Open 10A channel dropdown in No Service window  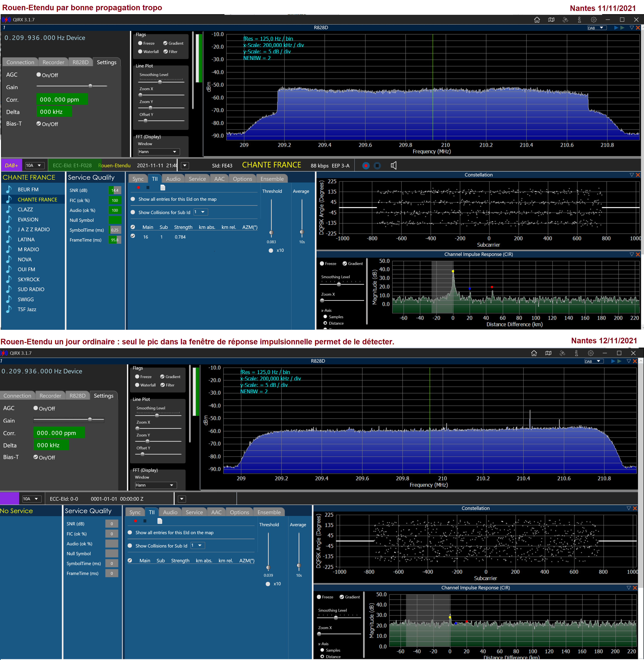point(32,499)
